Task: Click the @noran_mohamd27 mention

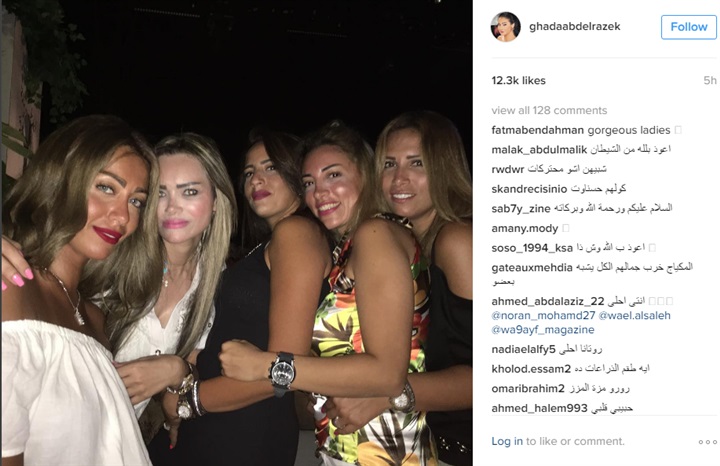Action: 543,315
